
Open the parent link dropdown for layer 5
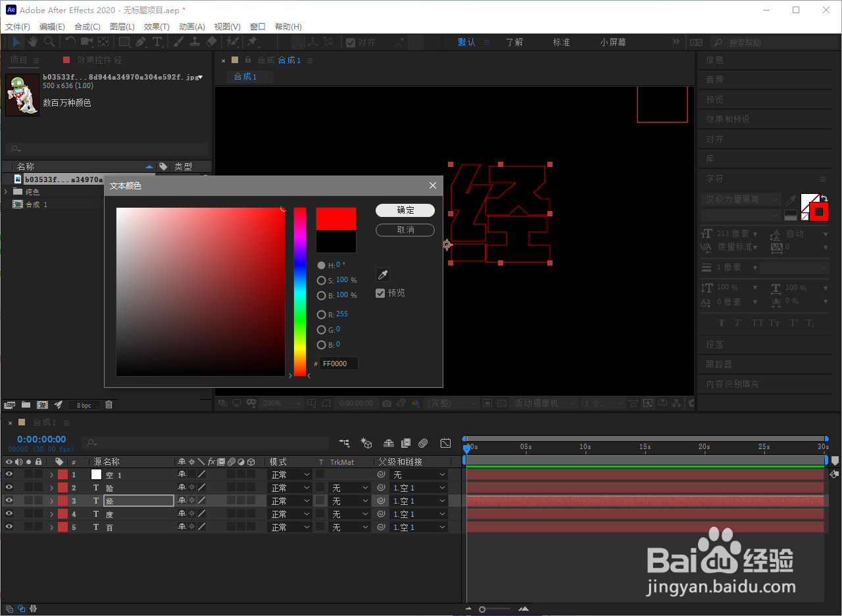click(419, 527)
